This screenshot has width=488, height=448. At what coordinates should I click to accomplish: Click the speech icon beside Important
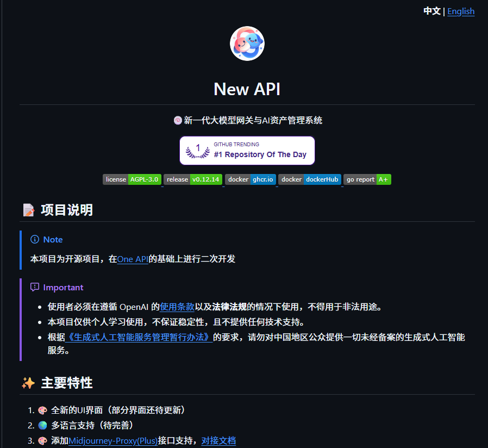click(34, 287)
